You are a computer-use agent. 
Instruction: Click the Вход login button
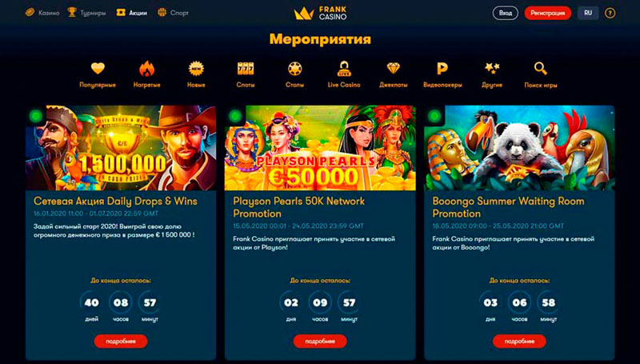[506, 13]
